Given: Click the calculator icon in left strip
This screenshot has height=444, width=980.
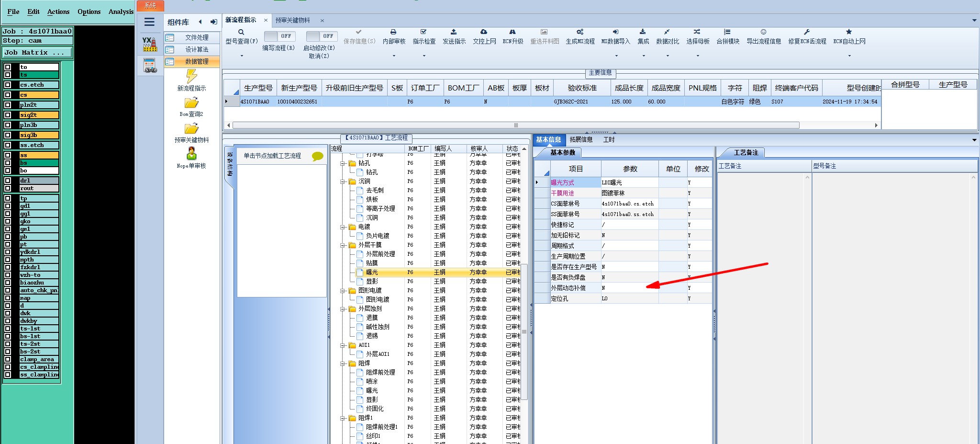Looking at the screenshot, I should [150, 65].
